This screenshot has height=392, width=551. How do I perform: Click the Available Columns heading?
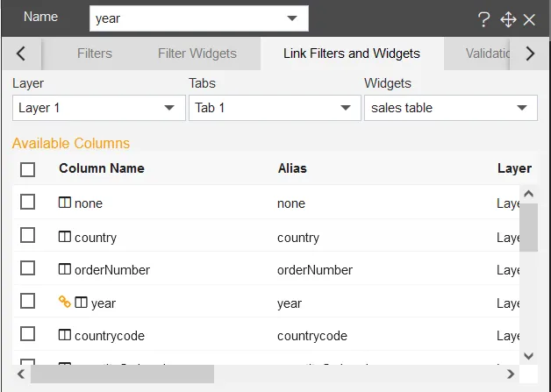pos(71,143)
